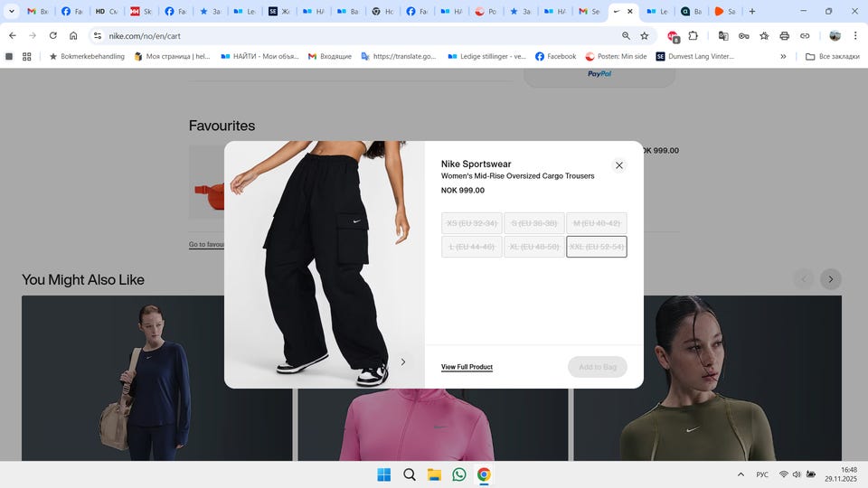
Task: Go back to previous page
Action: tap(12, 35)
